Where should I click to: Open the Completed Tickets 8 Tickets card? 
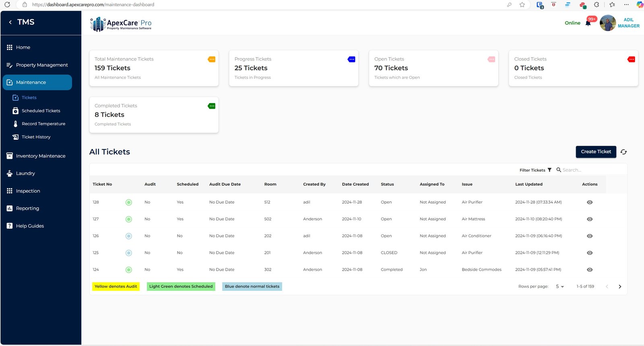(154, 115)
